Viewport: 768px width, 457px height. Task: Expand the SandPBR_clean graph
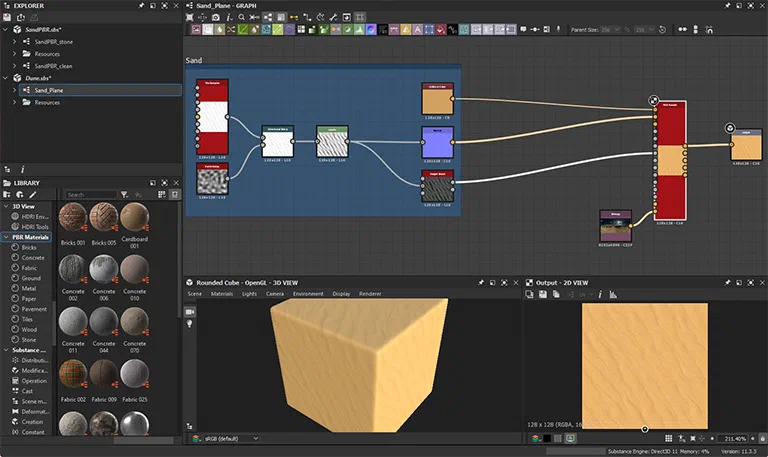14,66
